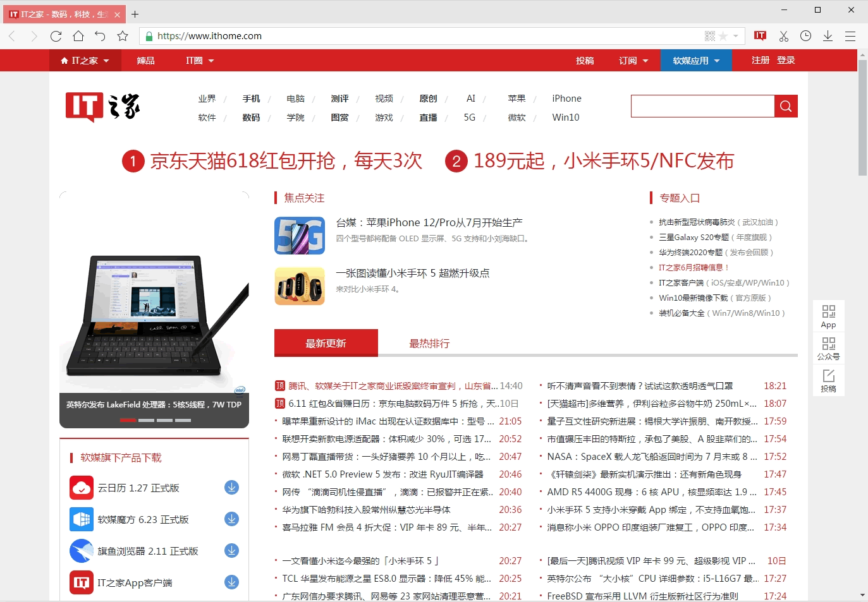Select the 最新更新 tab
The height and width of the screenshot is (602, 868).
[326, 344]
